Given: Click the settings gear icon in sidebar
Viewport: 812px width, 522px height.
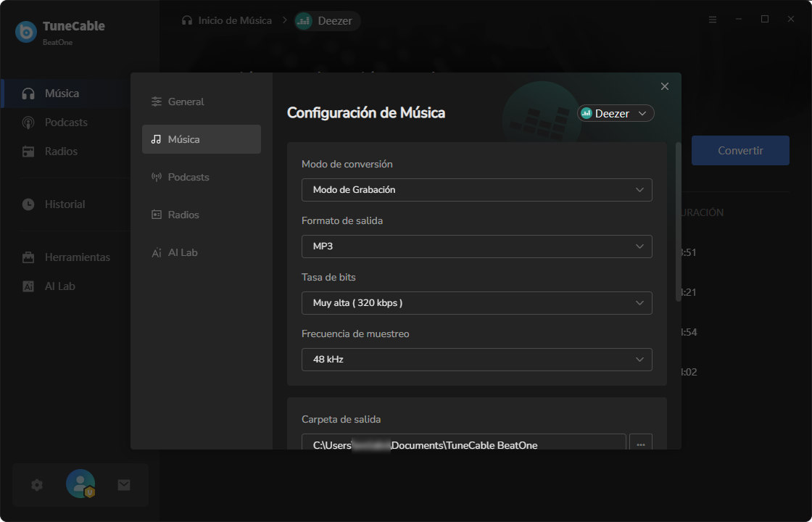Looking at the screenshot, I should pos(37,485).
